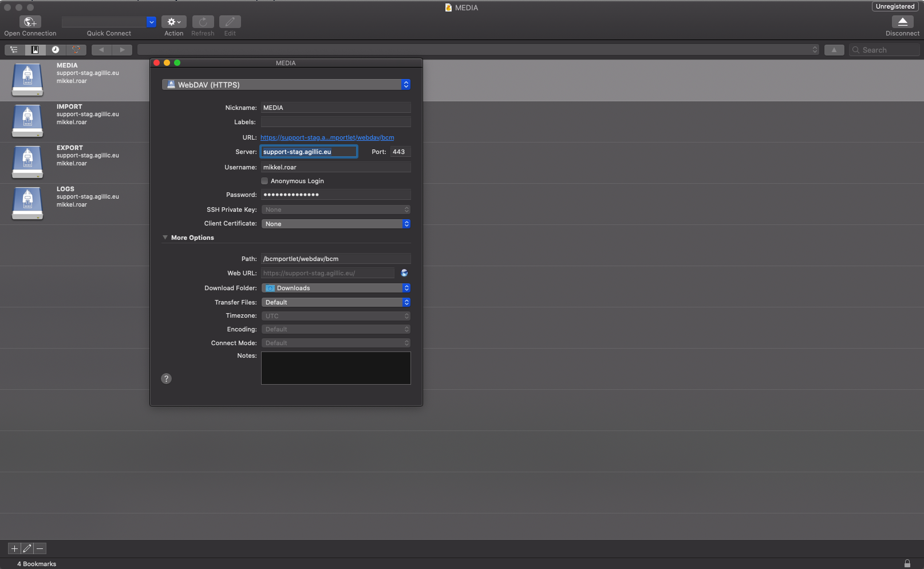Open the Action gear menu
The image size is (924, 569).
point(173,22)
